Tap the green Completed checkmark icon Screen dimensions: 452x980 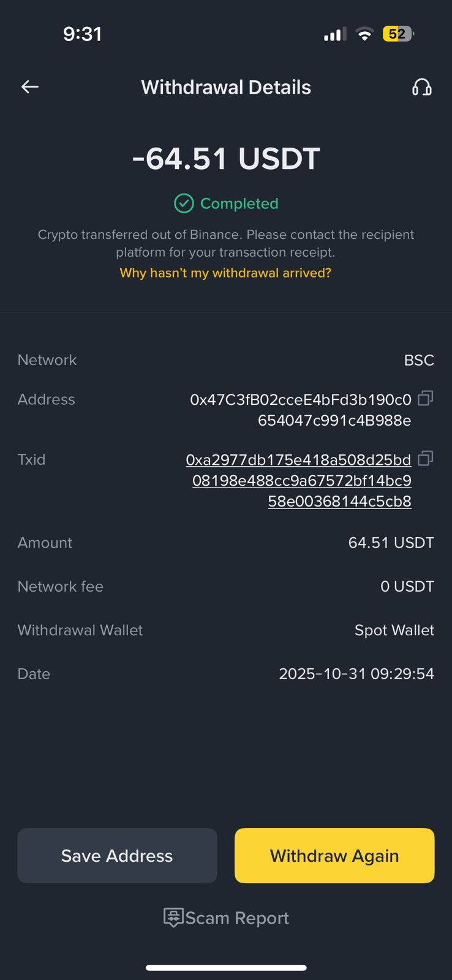click(184, 203)
